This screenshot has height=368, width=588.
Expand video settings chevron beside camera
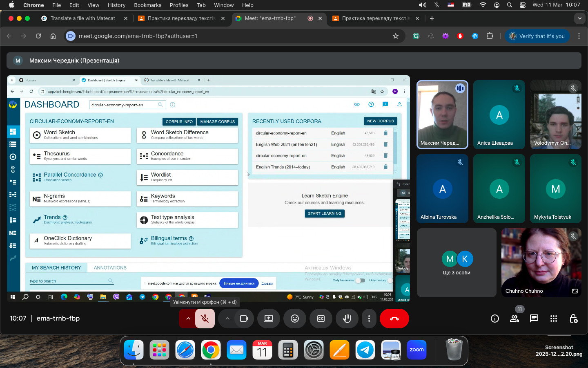[x=227, y=319]
